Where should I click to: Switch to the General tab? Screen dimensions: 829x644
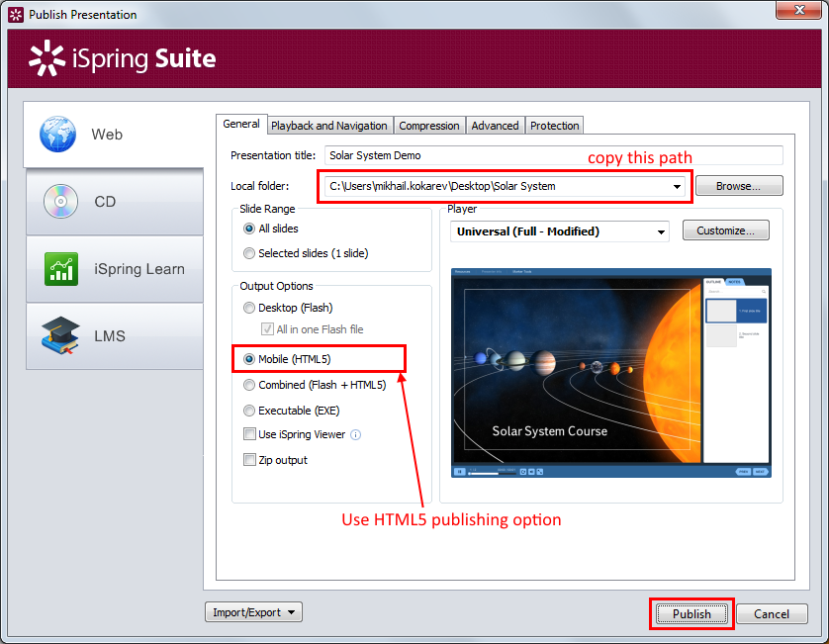(x=241, y=124)
